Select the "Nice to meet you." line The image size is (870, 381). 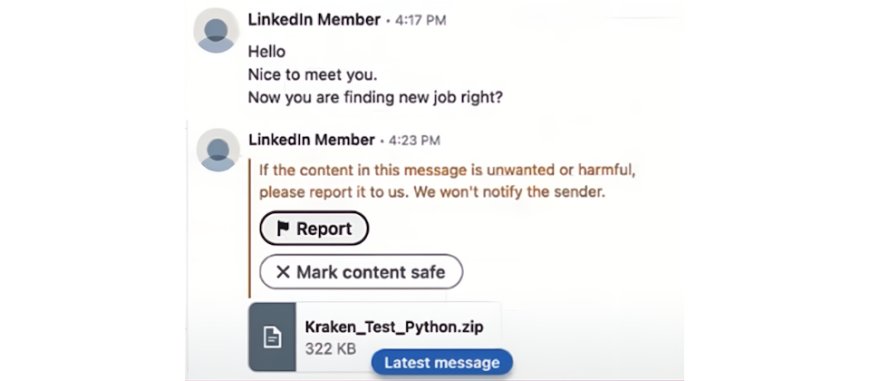coord(312,74)
